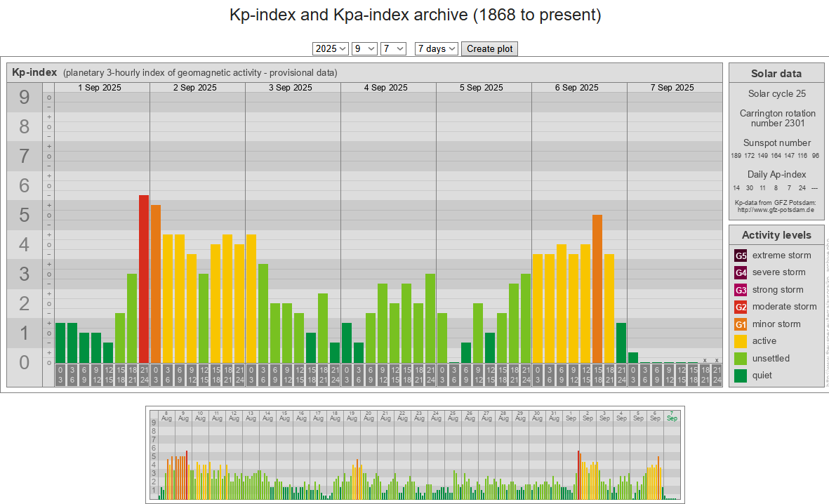
Task: Click the G2 moderate storm badge
Action: point(741,307)
